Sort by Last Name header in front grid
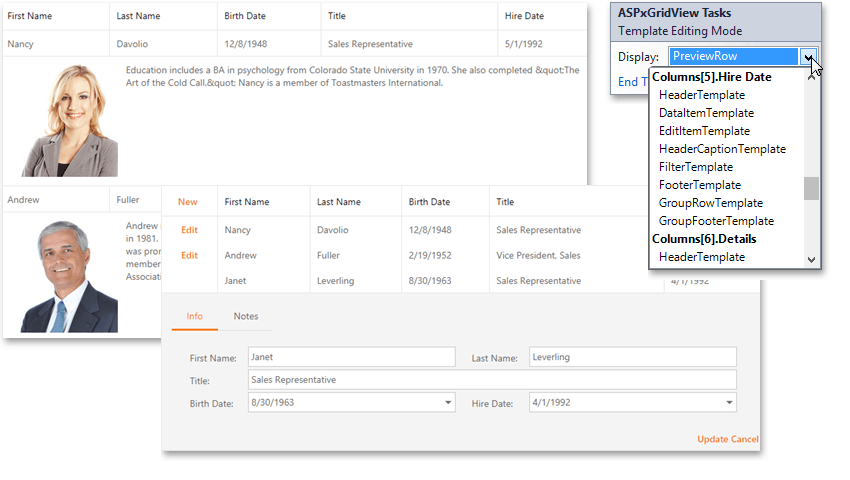The width and height of the screenshot is (850, 480). click(339, 202)
